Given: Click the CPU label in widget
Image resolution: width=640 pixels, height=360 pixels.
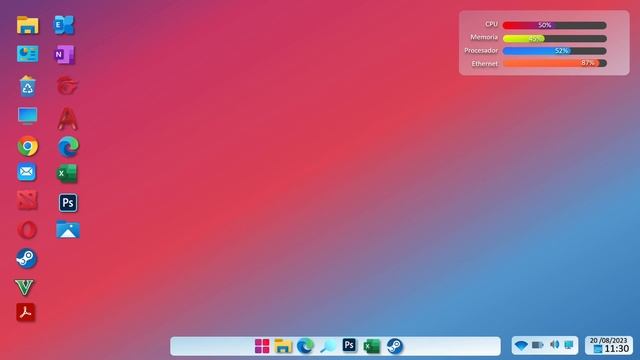Looking at the screenshot, I should 491,24.
